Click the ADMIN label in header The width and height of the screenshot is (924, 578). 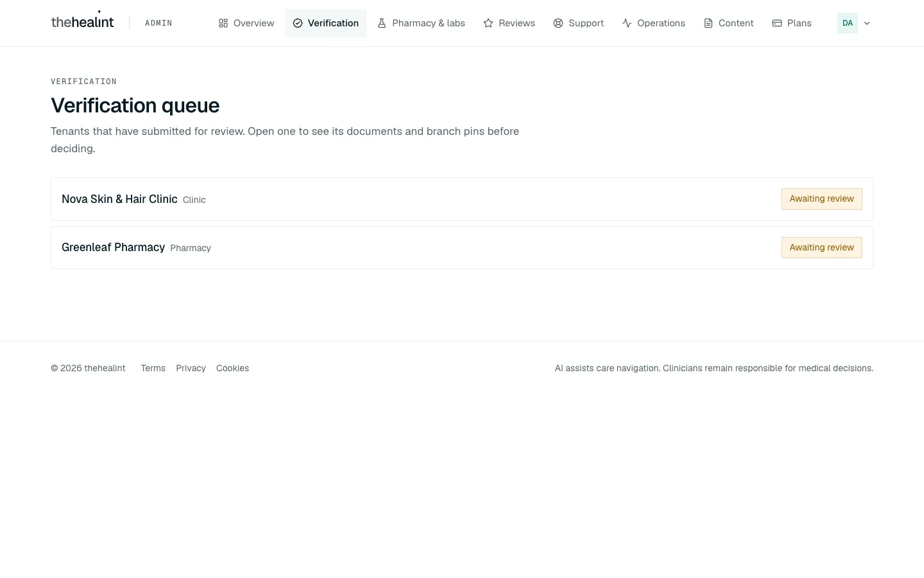click(x=158, y=23)
